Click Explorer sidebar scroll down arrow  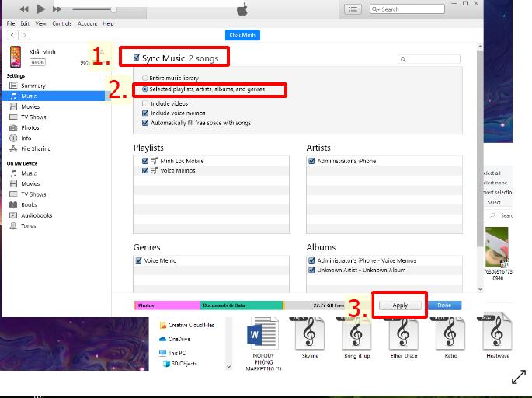click(x=228, y=366)
